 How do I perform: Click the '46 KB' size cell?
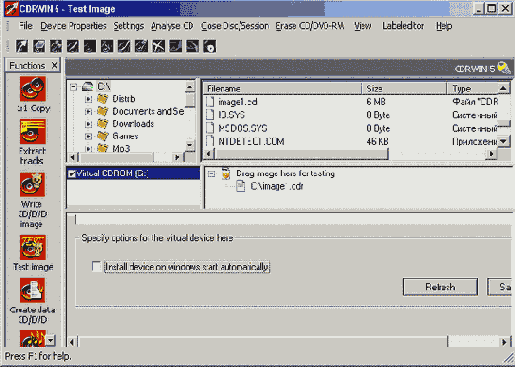tap(377, 141)
